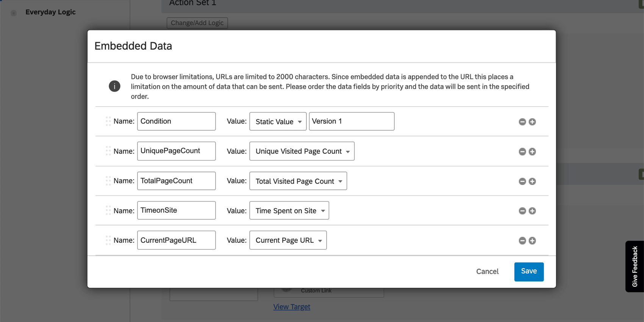This screenshot has width=644, height=322.
Task: Open the Static Value dropdown
Action: point(278,122)
